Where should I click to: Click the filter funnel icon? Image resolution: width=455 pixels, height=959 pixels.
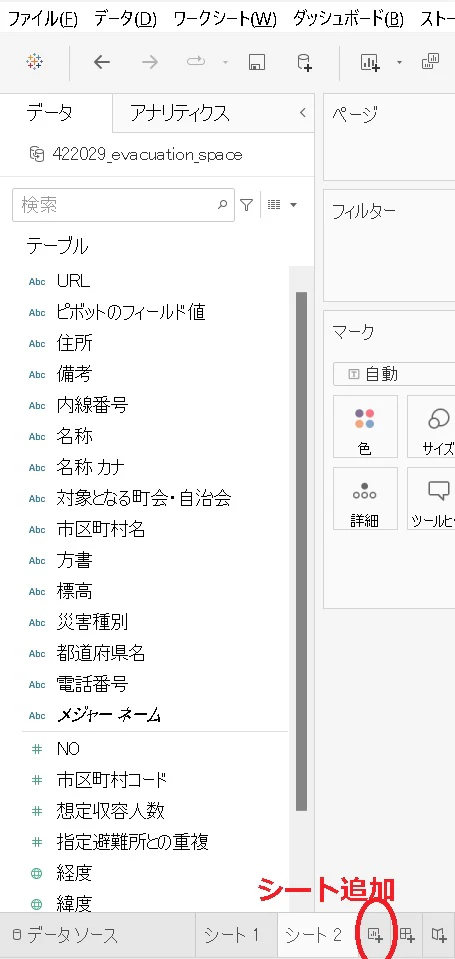(x=246, y=205)
